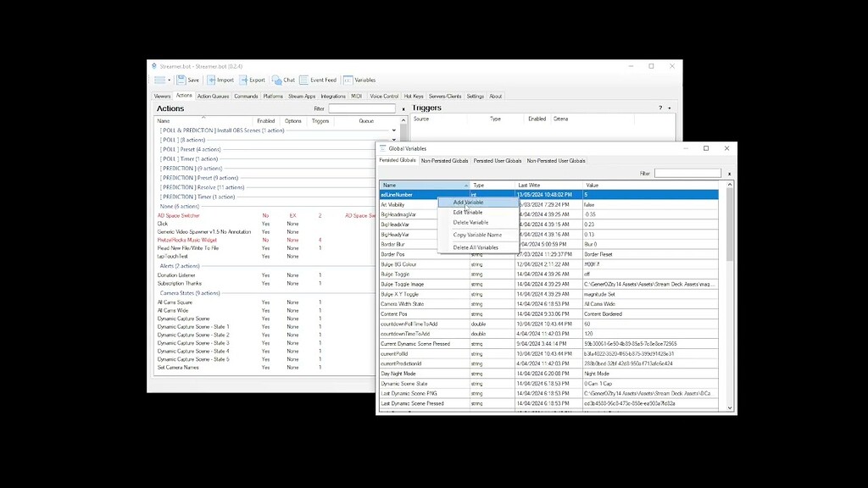The width and height of the screenshot is (868, 488).
Task: Switch to the Voice Control tab
Action: pyautogui.click(x=384, y=97)
